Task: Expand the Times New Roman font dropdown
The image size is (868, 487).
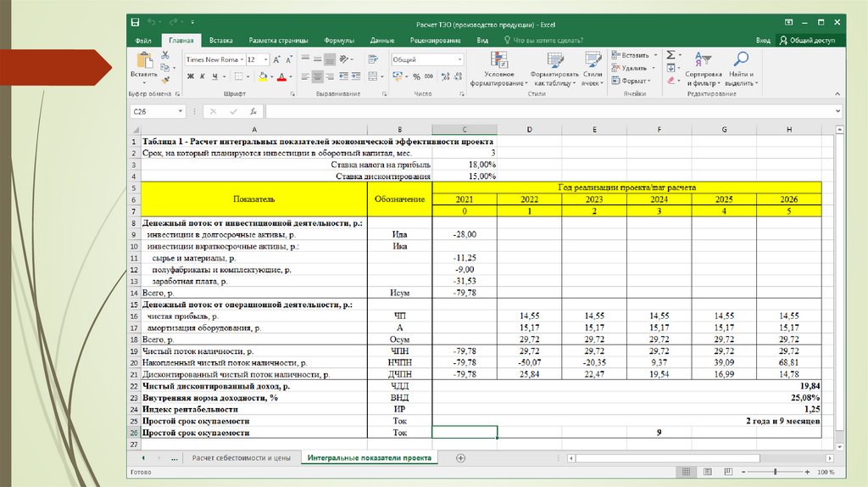Action: point(242,60)
